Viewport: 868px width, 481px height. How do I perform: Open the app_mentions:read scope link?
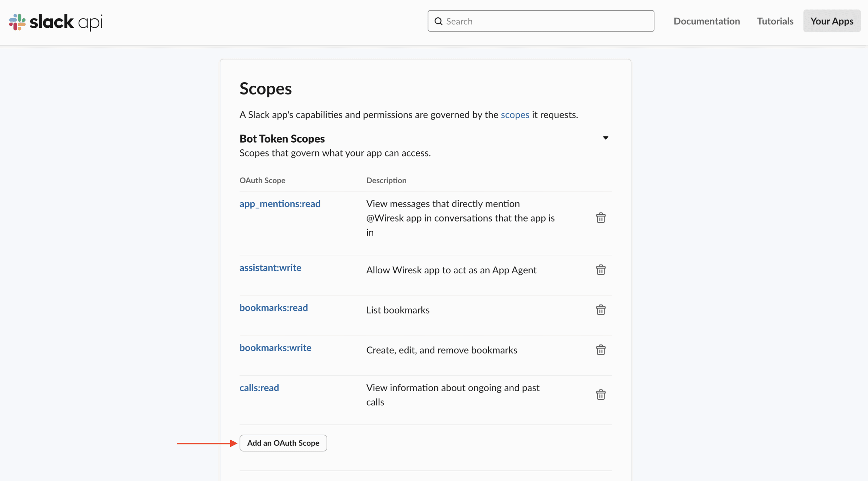280,204
